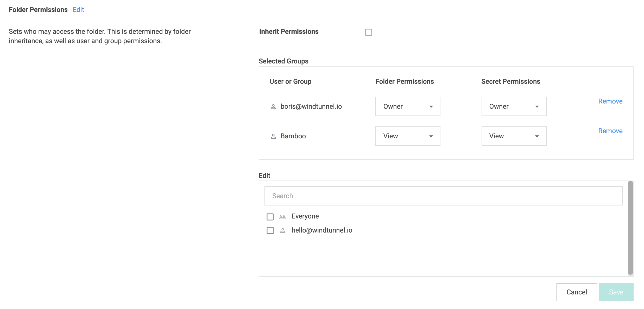Toggle the Inherit Permissions checkbox
Screen dimensions: 644x309
click(x=368, y=32)
